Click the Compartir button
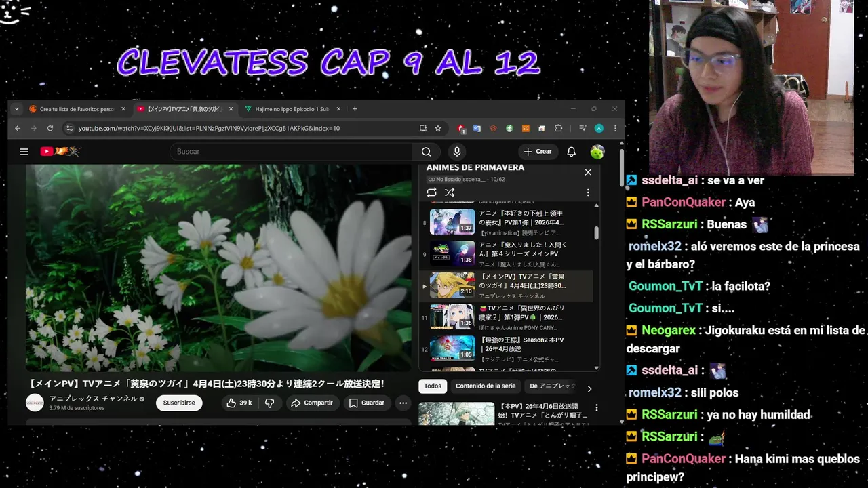This screenshot has width=868, height=488. tap(312, 403)
